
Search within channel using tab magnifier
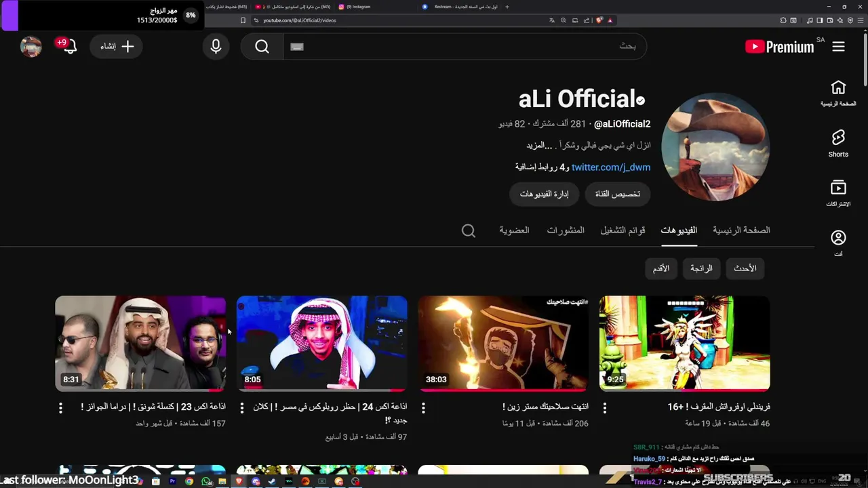click(469, 230)
